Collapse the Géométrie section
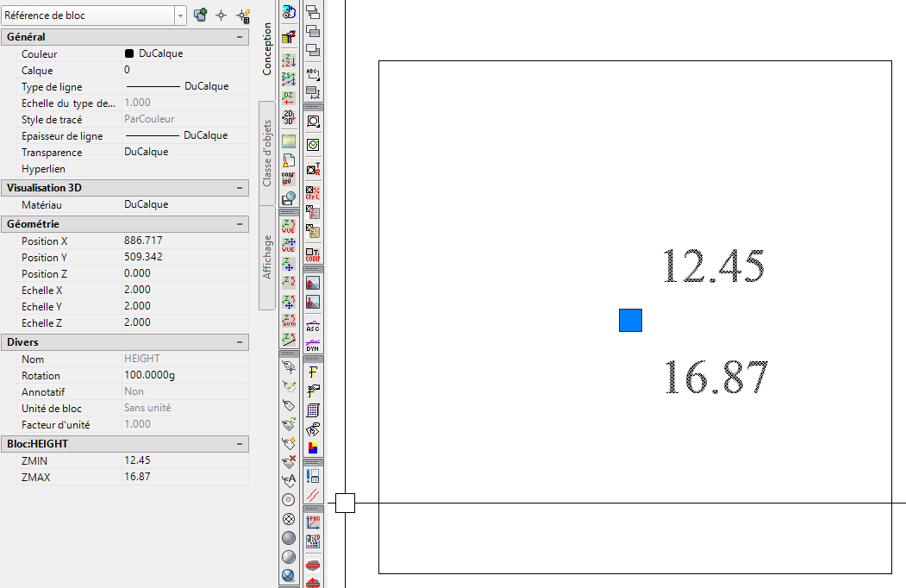 pos(241,223)
